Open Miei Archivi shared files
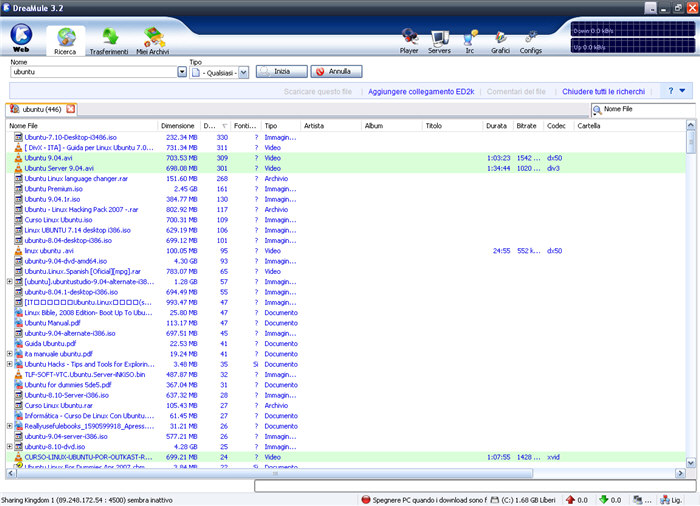Viewport: 700px width, 506px height. pyautogui.click(x=153, y=41)
